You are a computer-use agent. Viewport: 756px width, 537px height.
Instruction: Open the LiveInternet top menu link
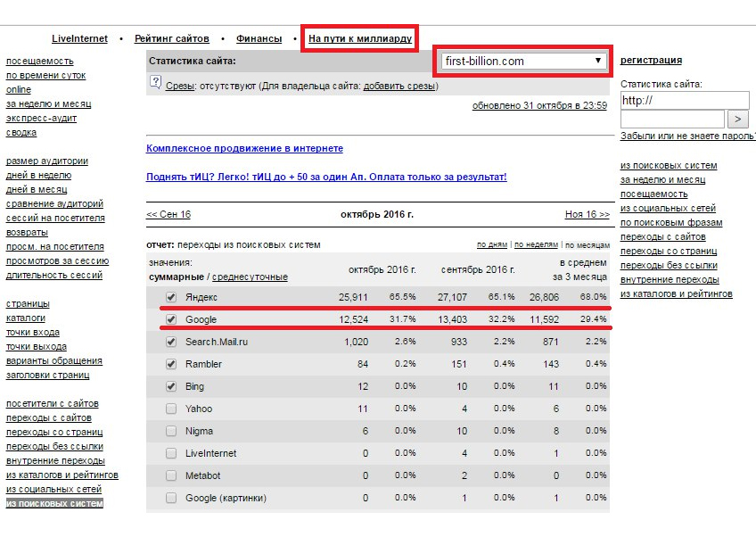coord(79,38)
